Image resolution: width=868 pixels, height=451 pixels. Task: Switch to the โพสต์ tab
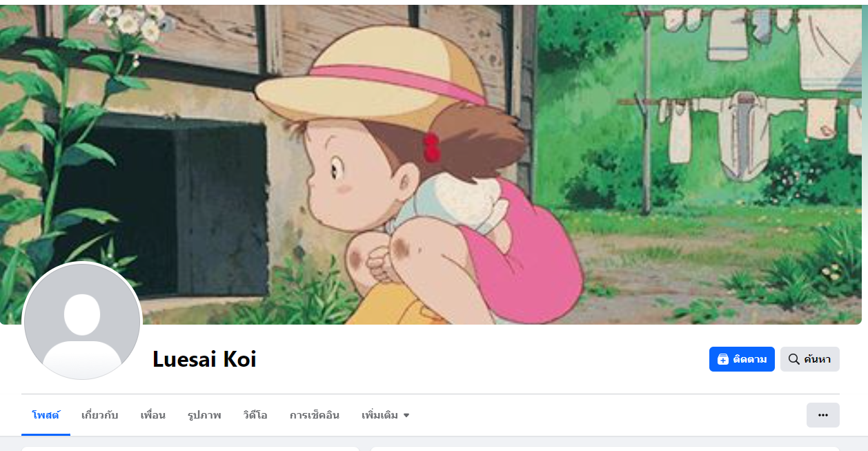point(46,415)
